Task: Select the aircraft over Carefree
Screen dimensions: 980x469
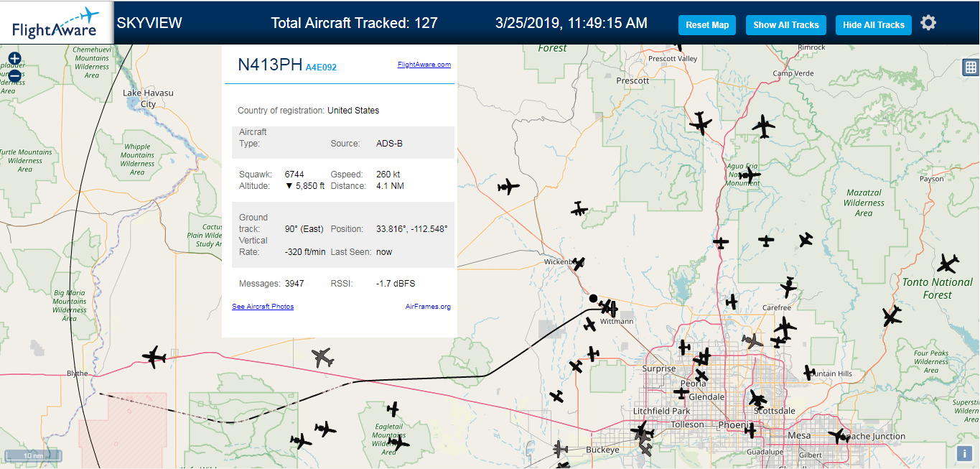Action: [x=789, y=287]
